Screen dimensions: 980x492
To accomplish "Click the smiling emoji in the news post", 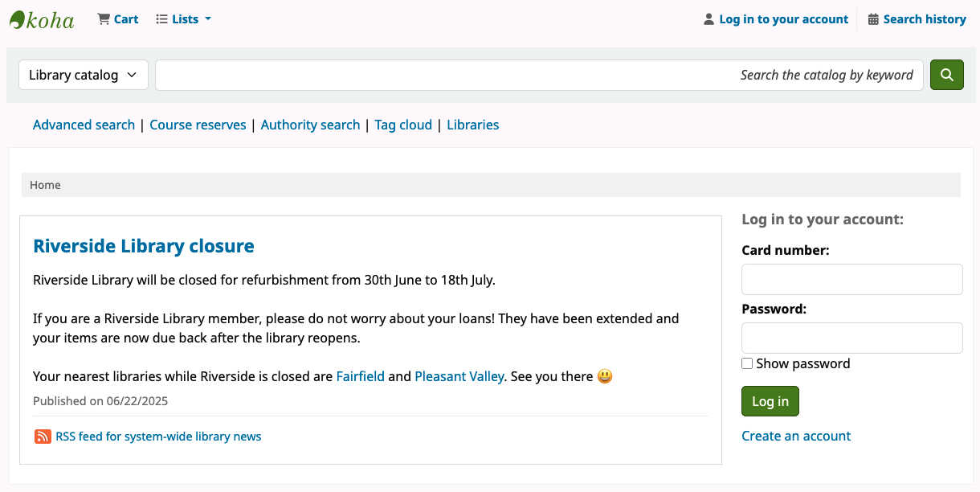I will point(604,375).
